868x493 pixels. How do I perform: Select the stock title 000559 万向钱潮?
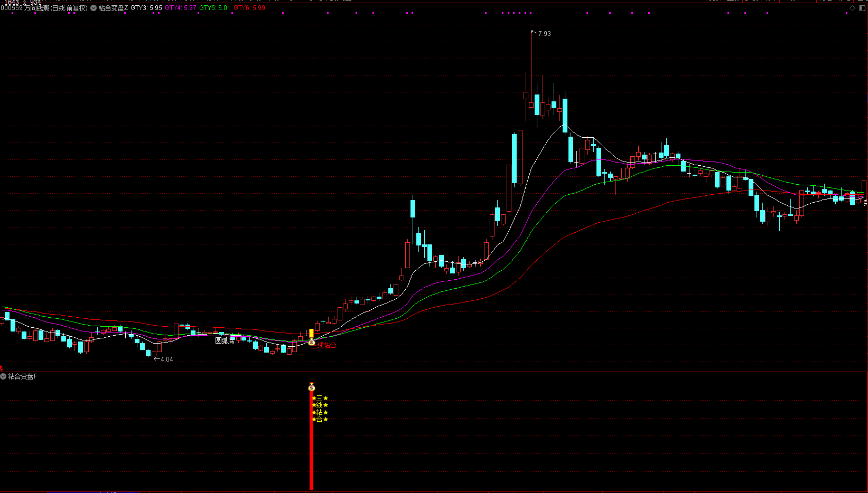[x=25, y=8]
